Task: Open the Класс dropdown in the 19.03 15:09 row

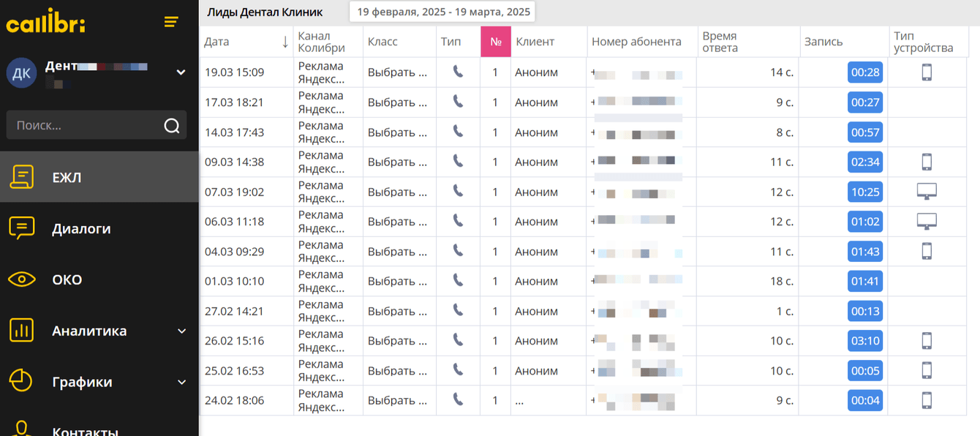Action: [x=397, y=72]
